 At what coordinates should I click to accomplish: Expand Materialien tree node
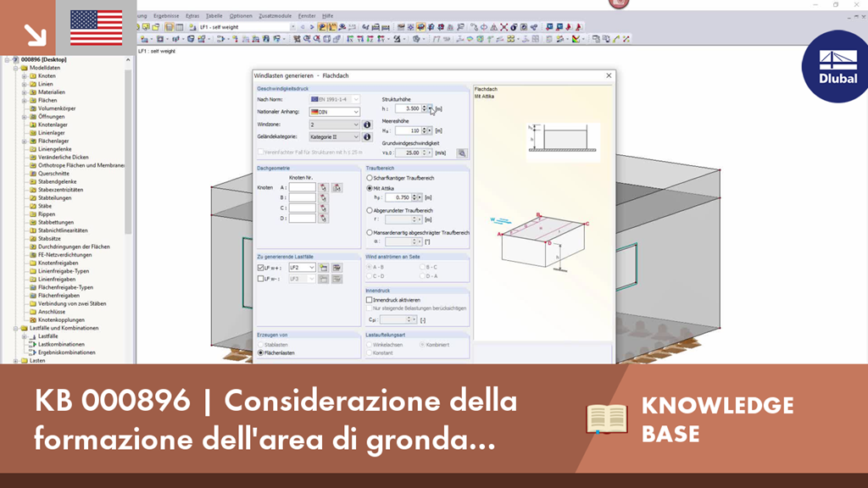point(25,92)
